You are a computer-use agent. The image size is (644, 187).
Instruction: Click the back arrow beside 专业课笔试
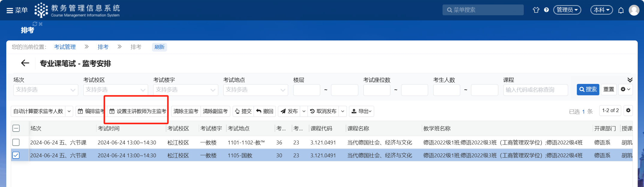click(x=25, y=63)
